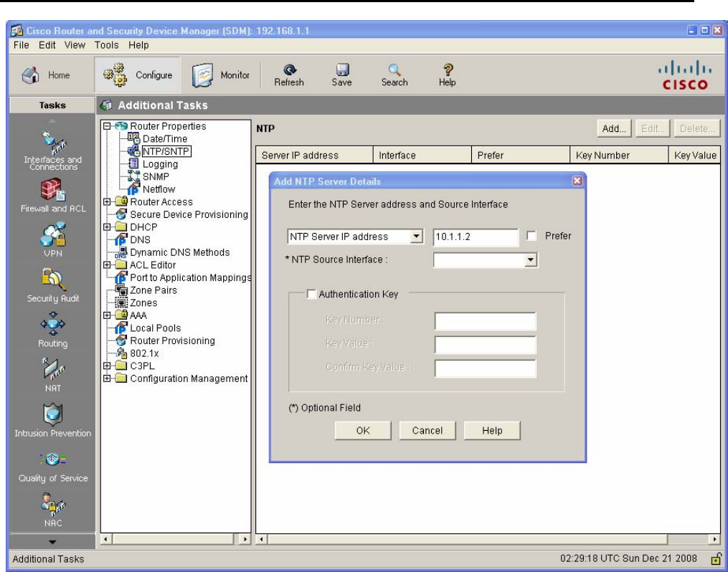Click the NTP table left scroll arrow
This screenshot has height=572, width=728.
(x=262, y=539)
